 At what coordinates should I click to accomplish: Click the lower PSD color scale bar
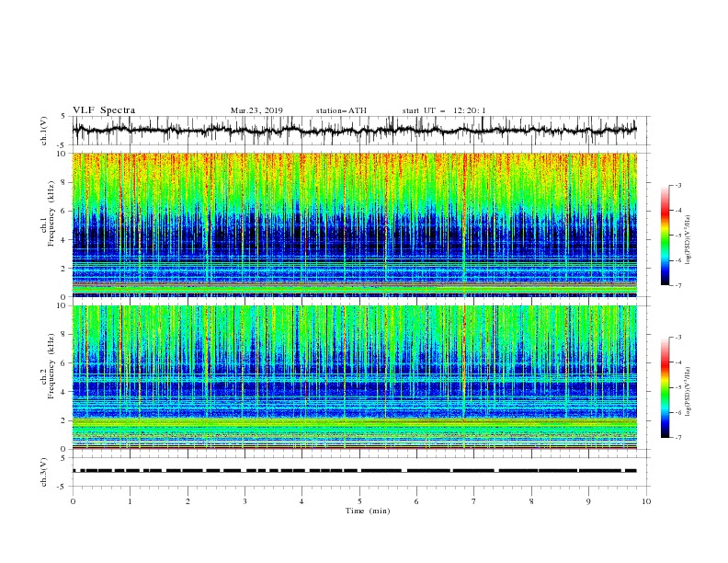click(x=665, y=387)
